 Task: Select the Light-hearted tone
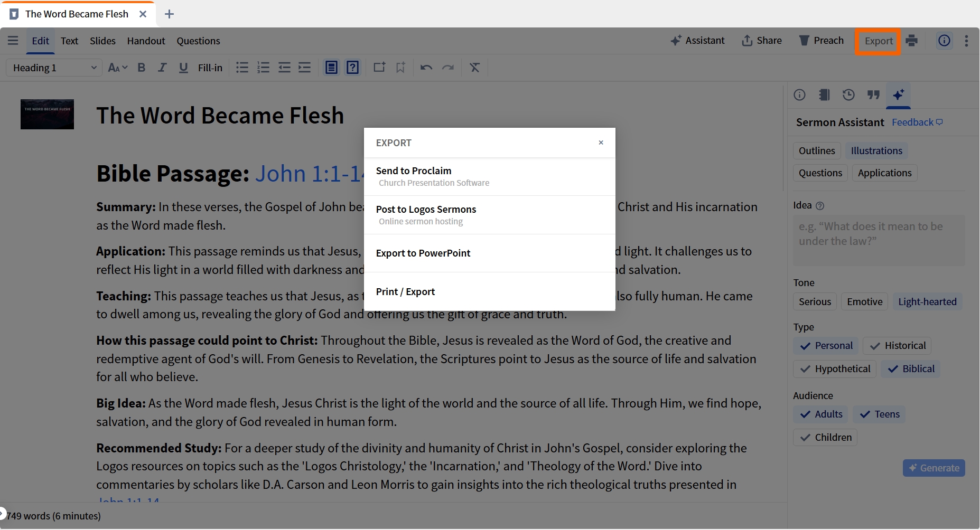pos(927,302)
